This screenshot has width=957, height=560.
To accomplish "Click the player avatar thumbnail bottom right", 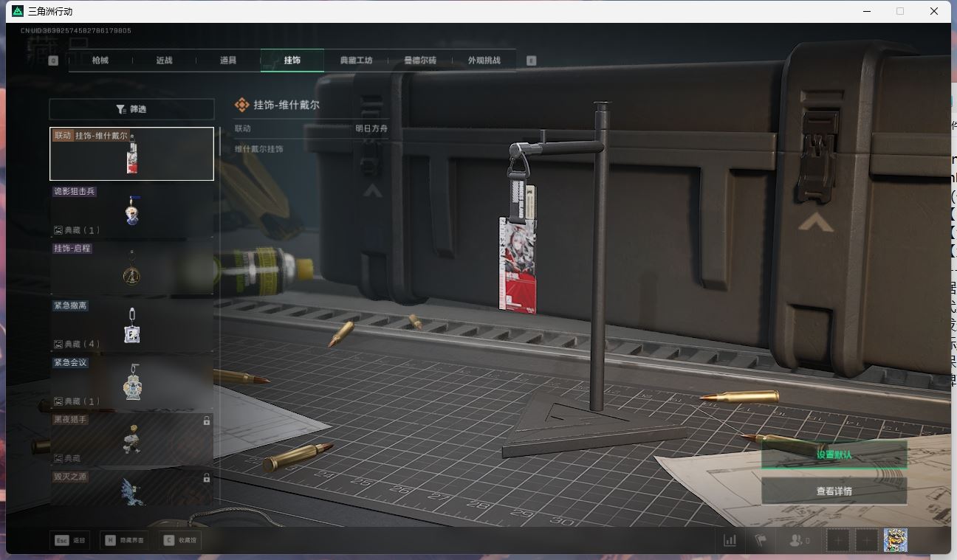I will coord(896,539).
